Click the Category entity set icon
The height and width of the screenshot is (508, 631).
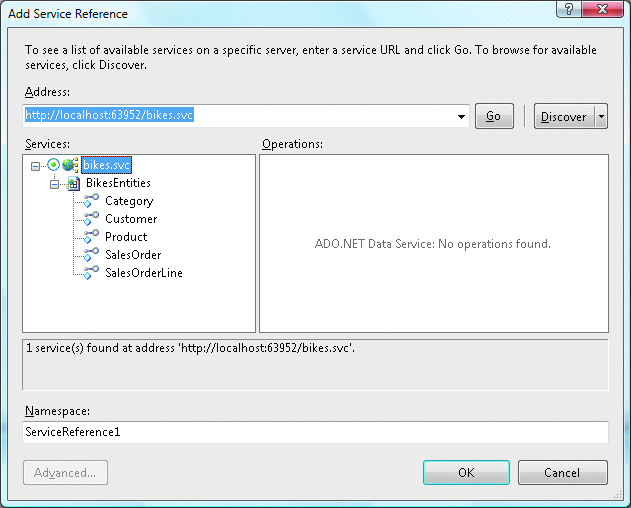point(91,200)
